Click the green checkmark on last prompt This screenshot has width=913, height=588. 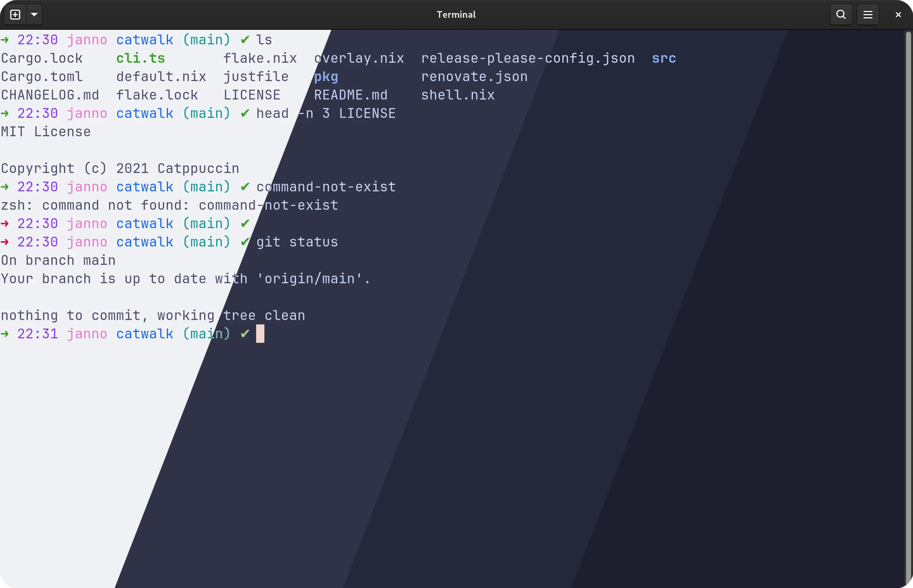[x=245, y=334]
